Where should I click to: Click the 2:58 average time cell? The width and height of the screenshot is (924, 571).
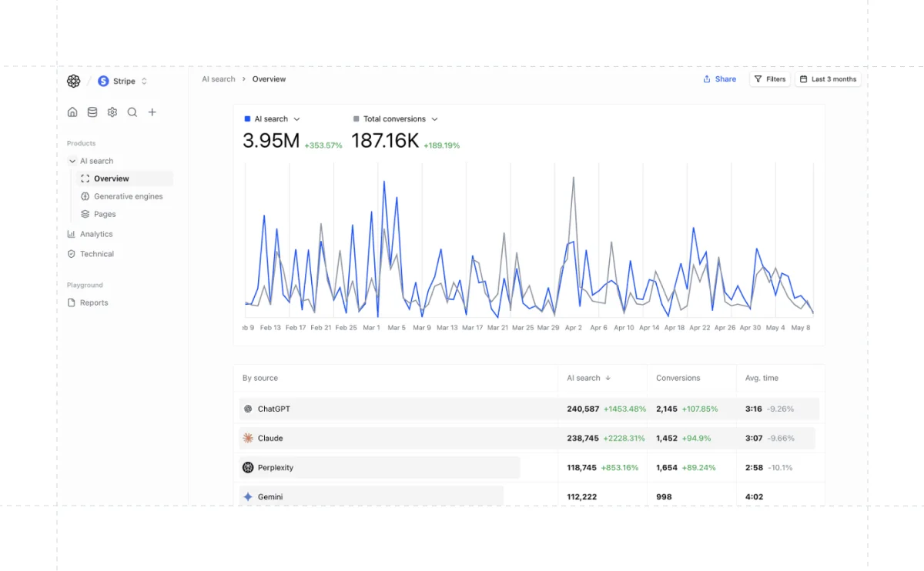pos(755,468)
